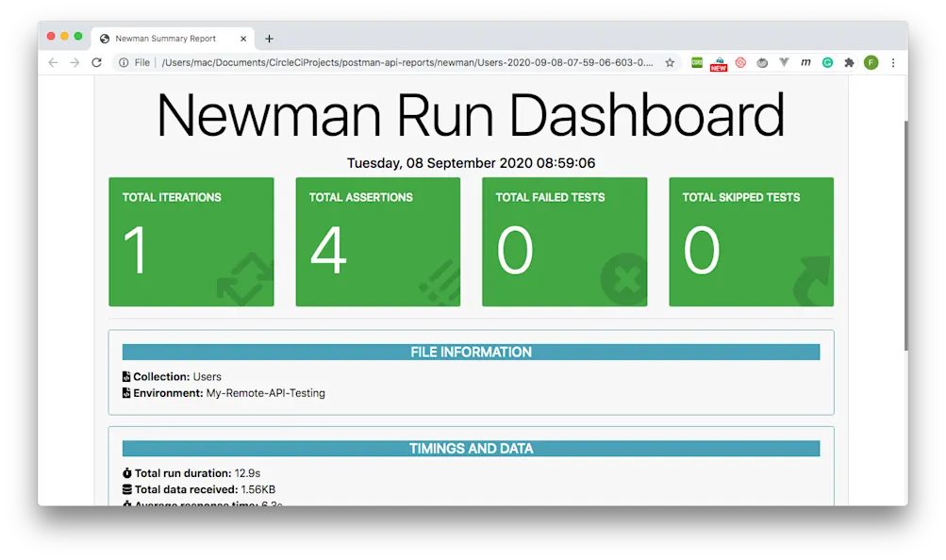The image size is (946, 560).
Task: Click the browser back arrow
Action: [x=53, y=62]
